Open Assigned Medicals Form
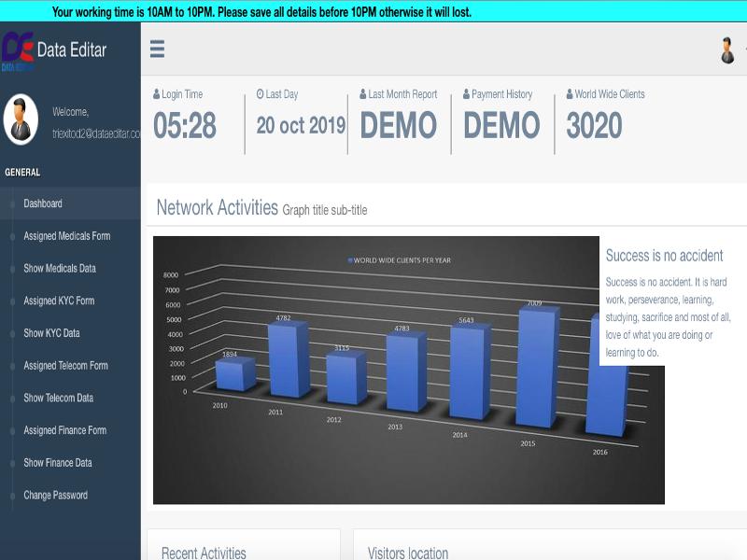This screenshot has width=747, height=560. coord(66,236)
